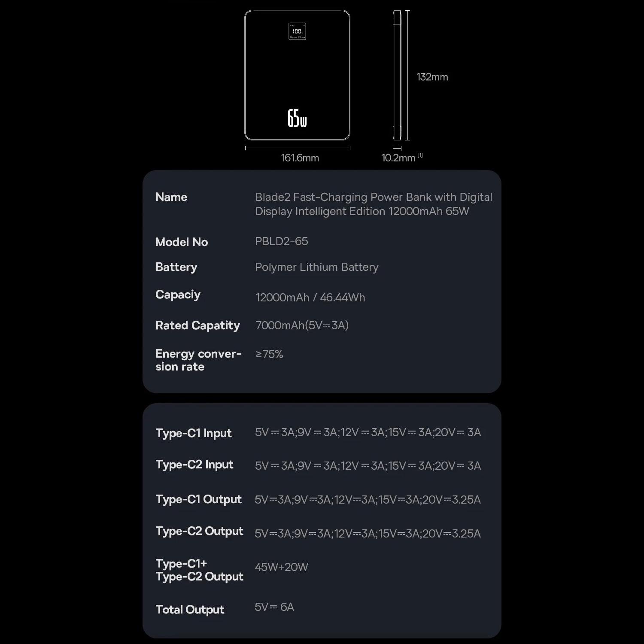Click the Total Output label

click(190, 610)
